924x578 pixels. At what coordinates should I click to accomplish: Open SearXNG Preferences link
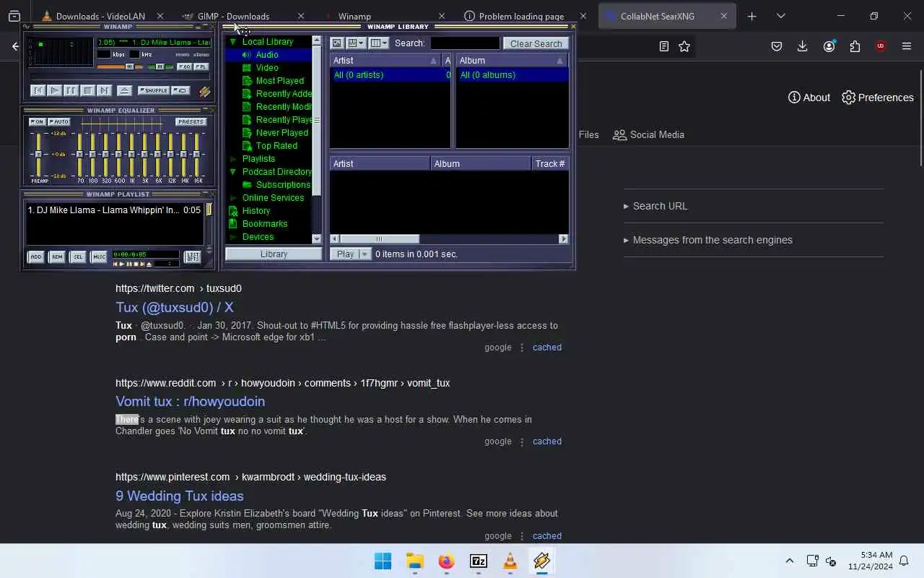(x=878, y=98)
